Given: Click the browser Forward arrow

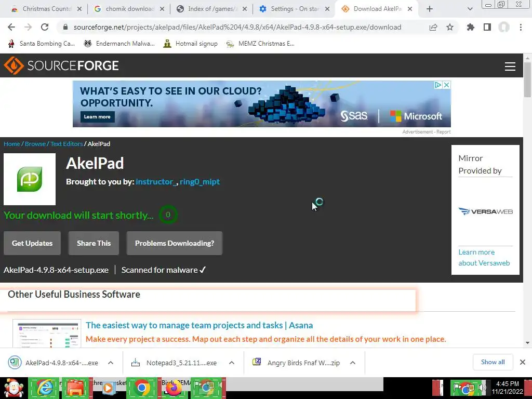Looking at the screenshot, I should [x=28, y=27].
